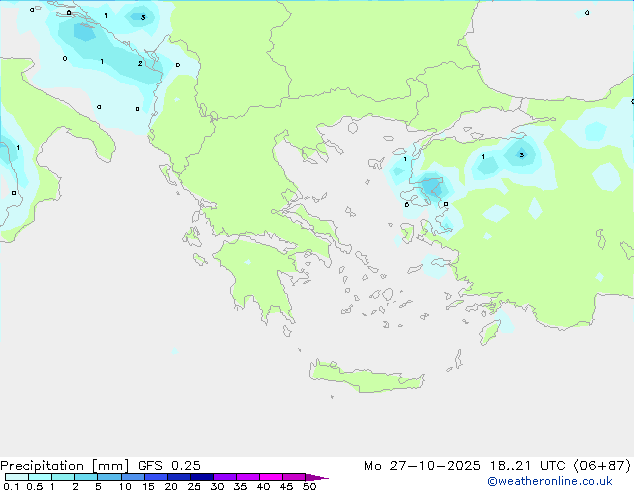Click the '18..21 UTC' time range text
Image resolution: width=634 pixels, height=490 pixels.
pos(527,466)
